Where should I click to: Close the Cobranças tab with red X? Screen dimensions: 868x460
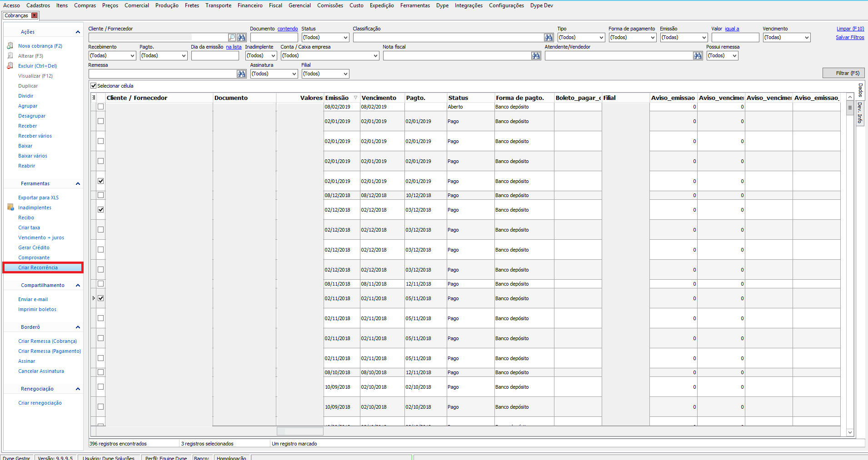34,15
